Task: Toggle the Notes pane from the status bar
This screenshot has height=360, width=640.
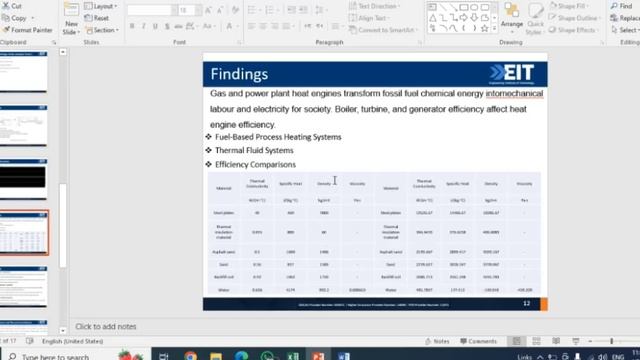Action: pos(437,341)
